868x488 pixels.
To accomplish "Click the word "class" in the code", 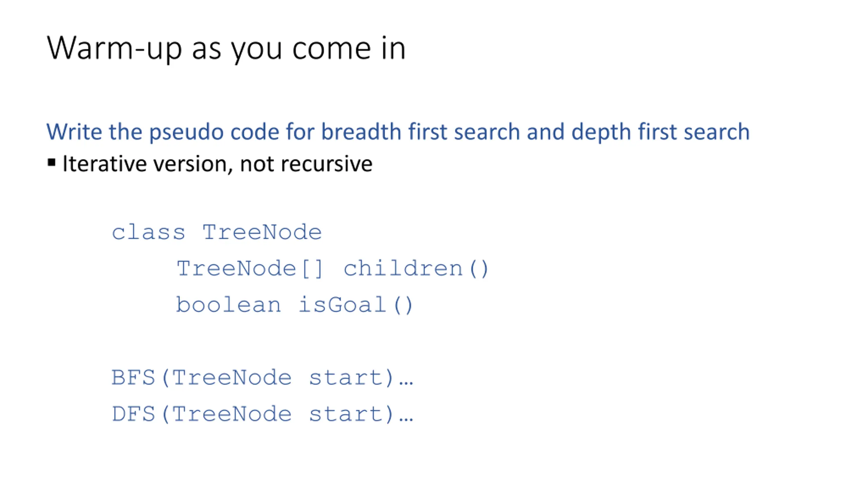I will coord(149,232).
